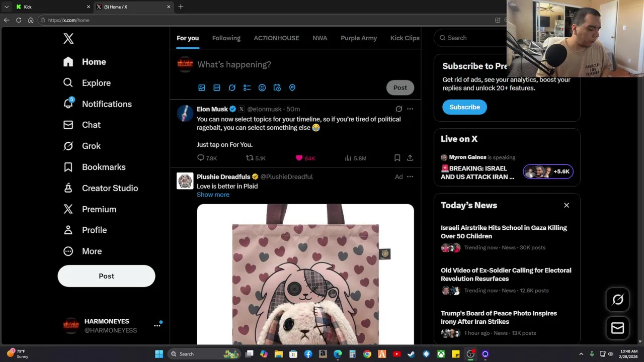Open the floating Grok button
This screenshot has height=362, width=644.
[x=618, y=300]
